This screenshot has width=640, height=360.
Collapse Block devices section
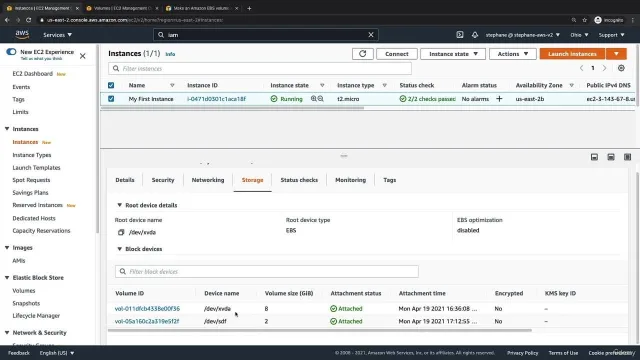[120, 249]
